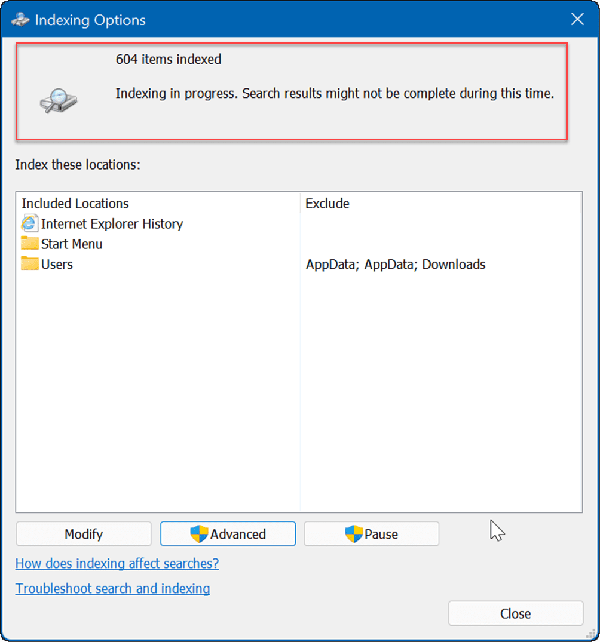This screenshot has width=600, height=642.
Task: Click the '604 items indexed' status text
Action: (x=168, y=60)
